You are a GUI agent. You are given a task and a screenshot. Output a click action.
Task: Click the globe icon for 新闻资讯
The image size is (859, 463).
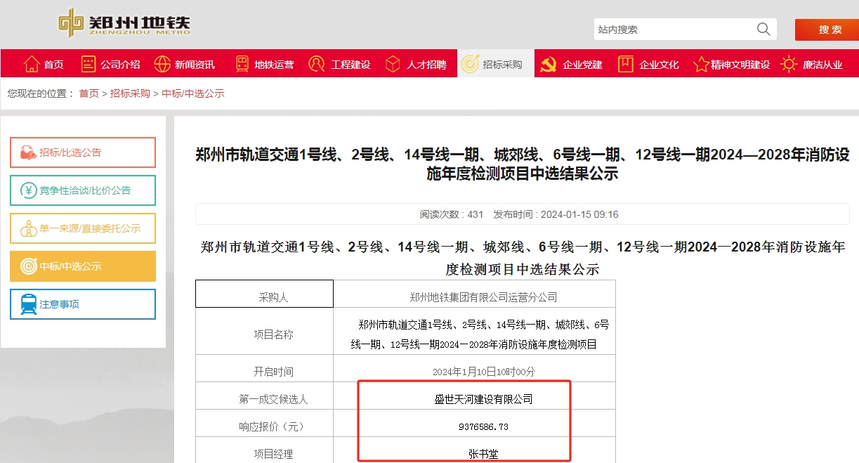coord(162,64)
